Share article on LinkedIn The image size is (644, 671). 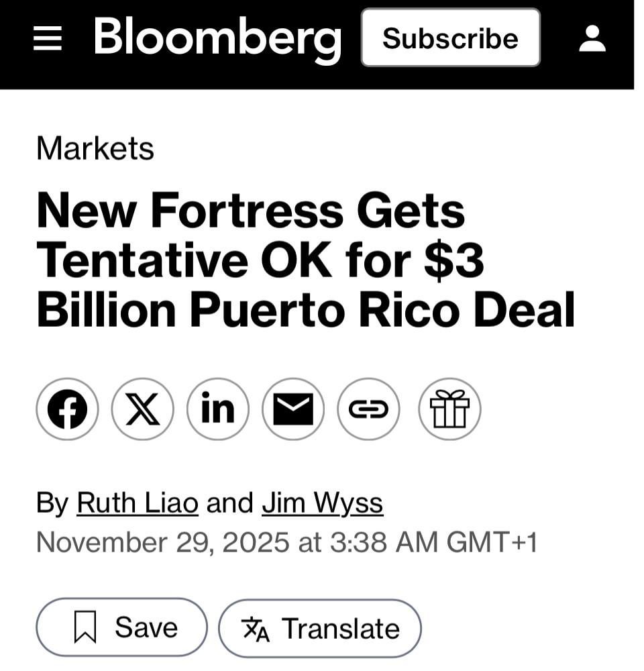click(x=218, y=409)
